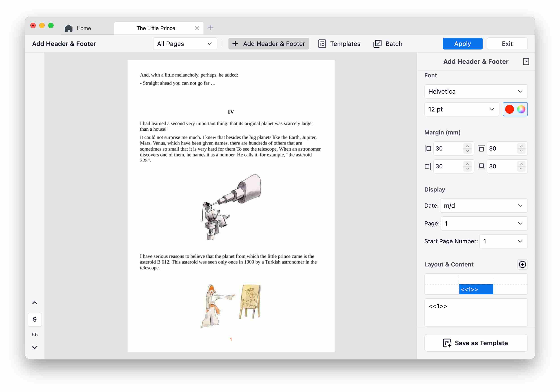Click the Home icon on the Home tab

coord(68,28)
